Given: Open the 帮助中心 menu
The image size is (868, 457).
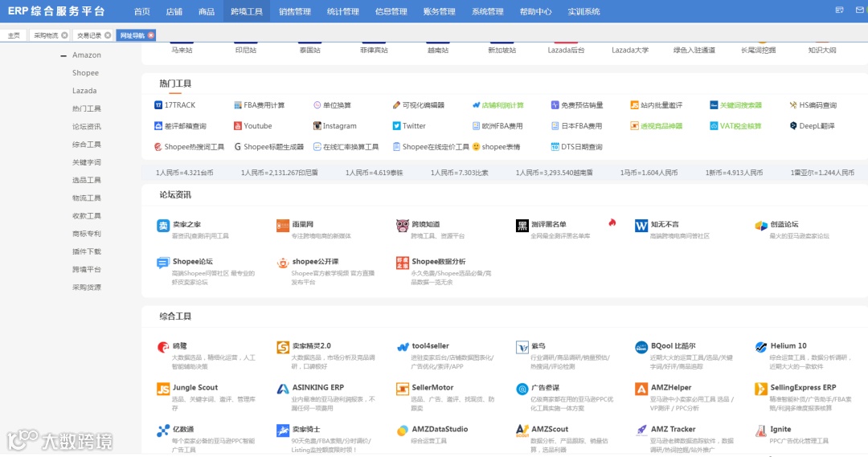Looking at the screenshot, I should point(536,11).
